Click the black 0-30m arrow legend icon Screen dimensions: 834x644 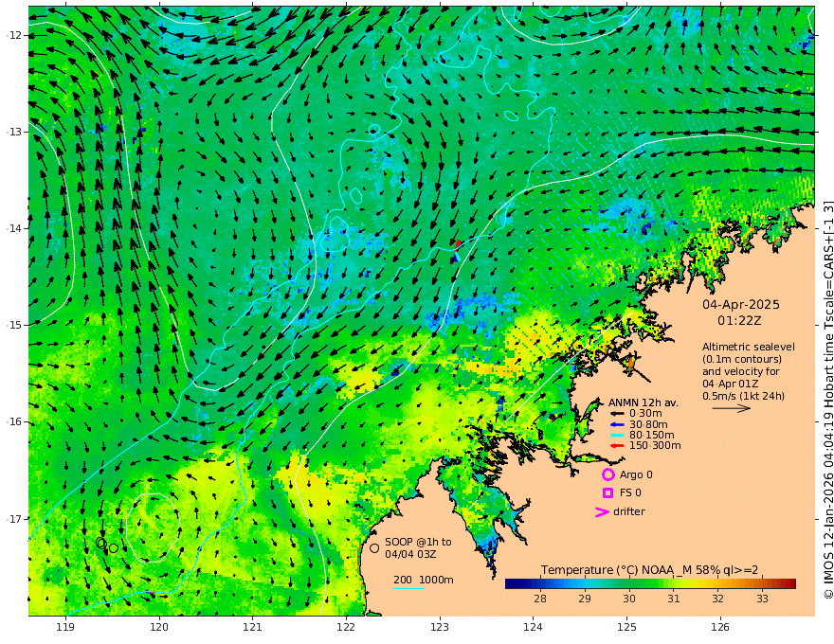tap(616, 414)
